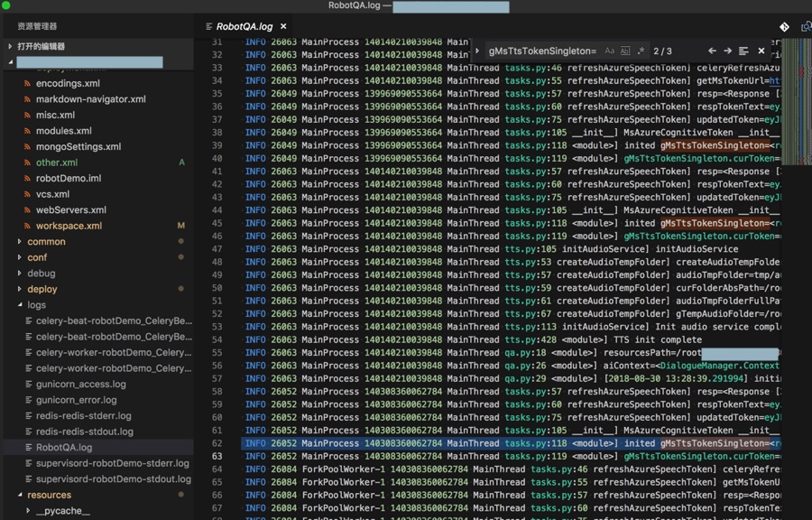Go to next match arrow
Screen dimensions: 812x520
click(x=728, y=51)
